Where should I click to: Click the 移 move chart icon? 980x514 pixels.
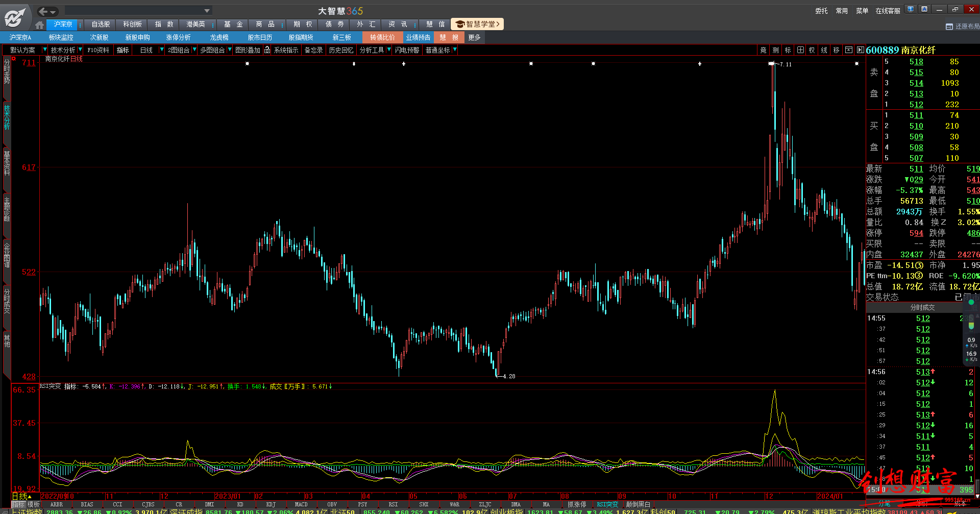(x=836, y=50)
